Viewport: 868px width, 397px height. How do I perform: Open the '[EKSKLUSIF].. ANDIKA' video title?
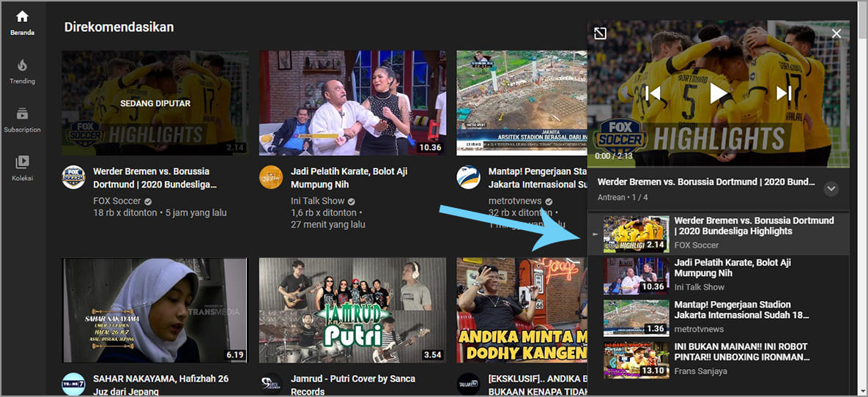click(538, 385)
